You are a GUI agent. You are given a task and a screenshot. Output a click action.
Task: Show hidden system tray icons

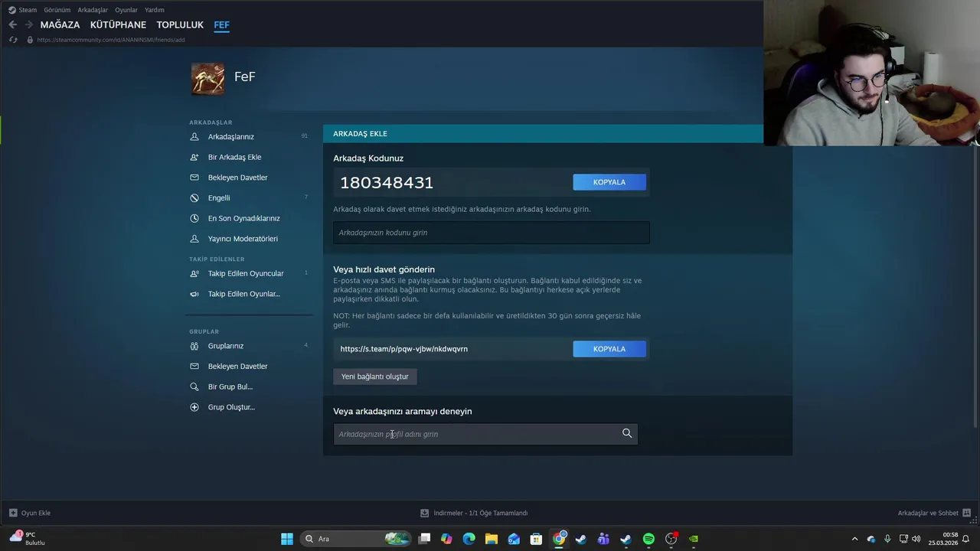click(x=855, y=539)
